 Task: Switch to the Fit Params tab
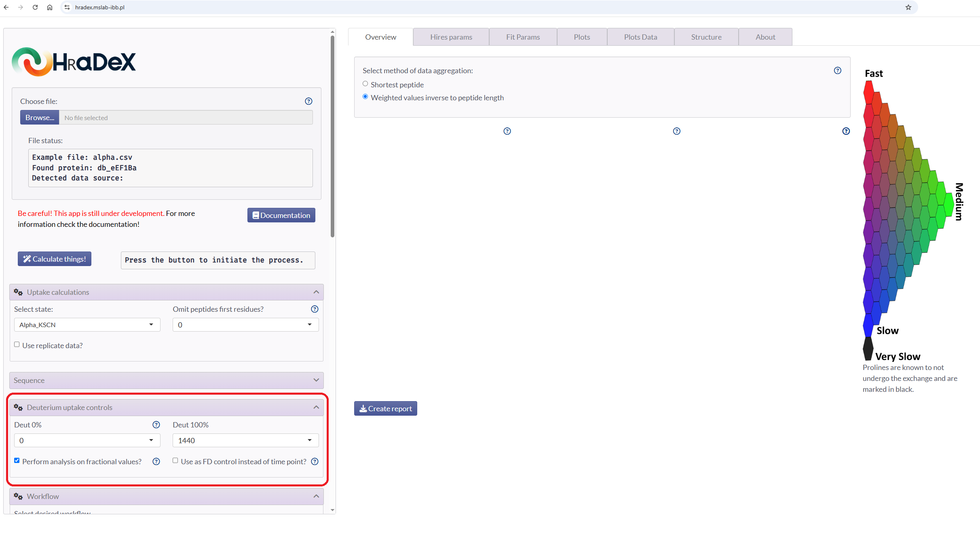point(523,37)
